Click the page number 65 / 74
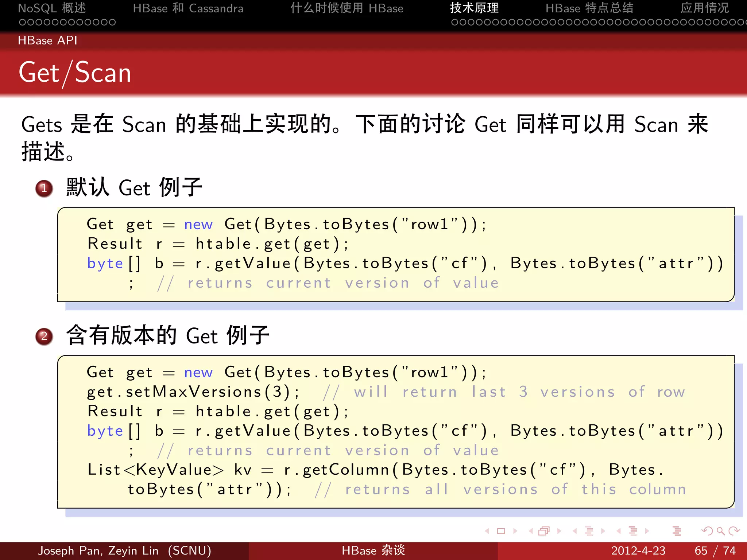This screenshot has height=560, width=747. click(715, 551)
